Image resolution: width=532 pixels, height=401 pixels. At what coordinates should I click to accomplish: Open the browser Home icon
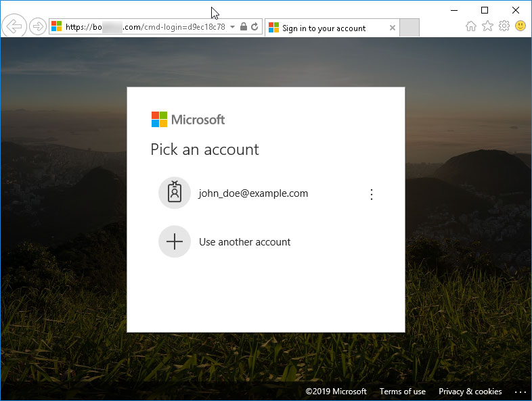pos(470,26)
